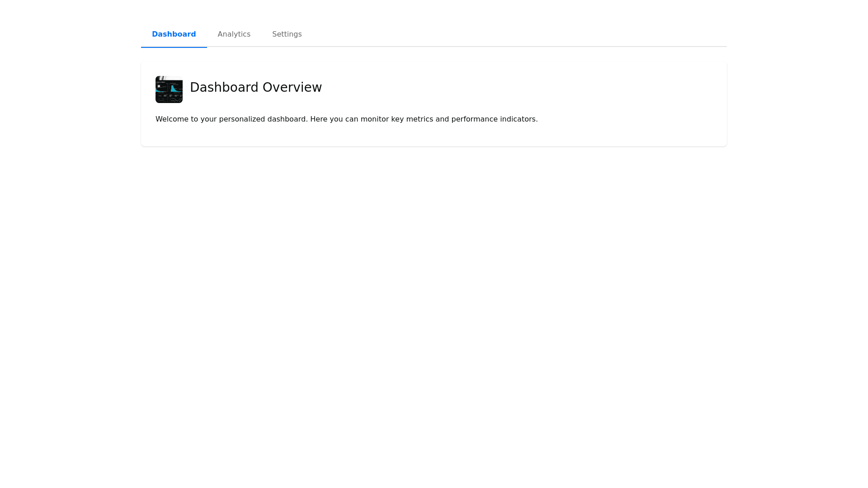Click the word 'metrics' in the description

pos(419,119)
